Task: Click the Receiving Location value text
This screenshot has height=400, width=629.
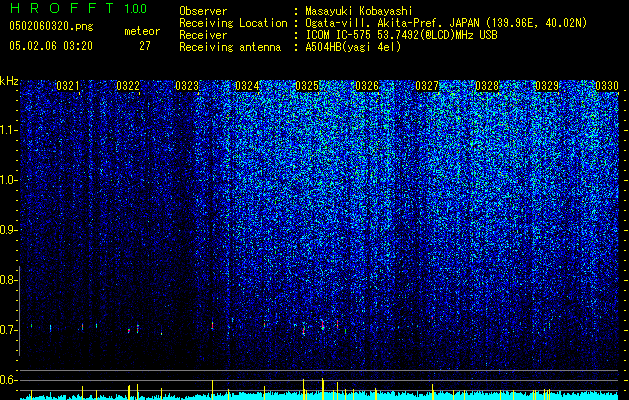Action: 446,23
